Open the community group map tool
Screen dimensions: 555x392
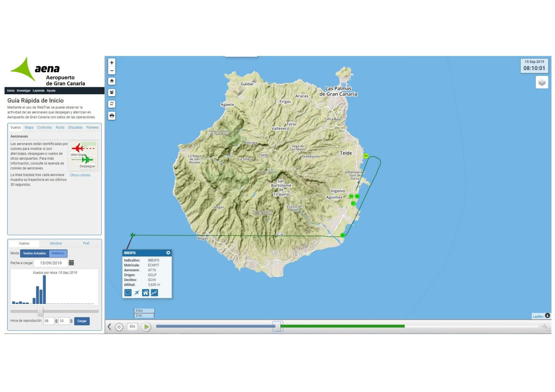[112, 92]
